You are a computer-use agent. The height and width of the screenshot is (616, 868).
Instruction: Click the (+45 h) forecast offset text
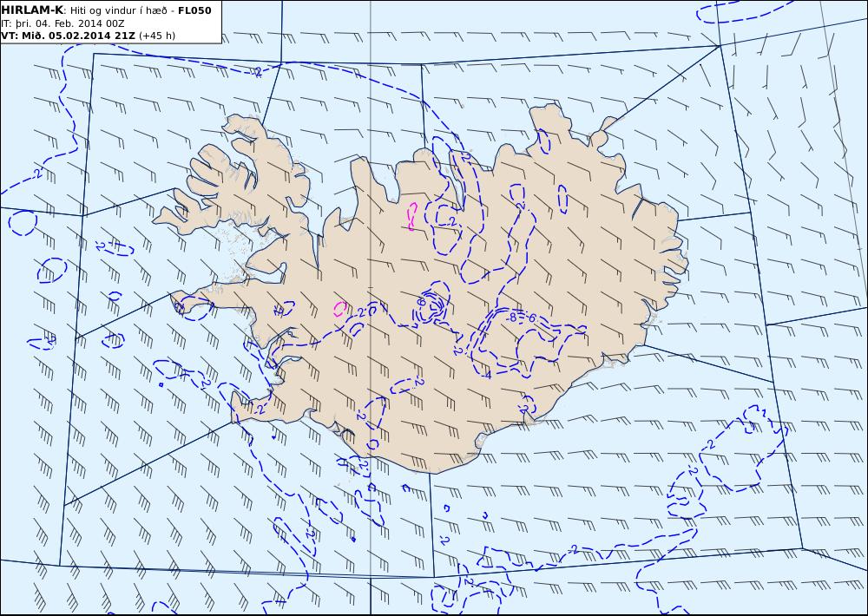156,36
